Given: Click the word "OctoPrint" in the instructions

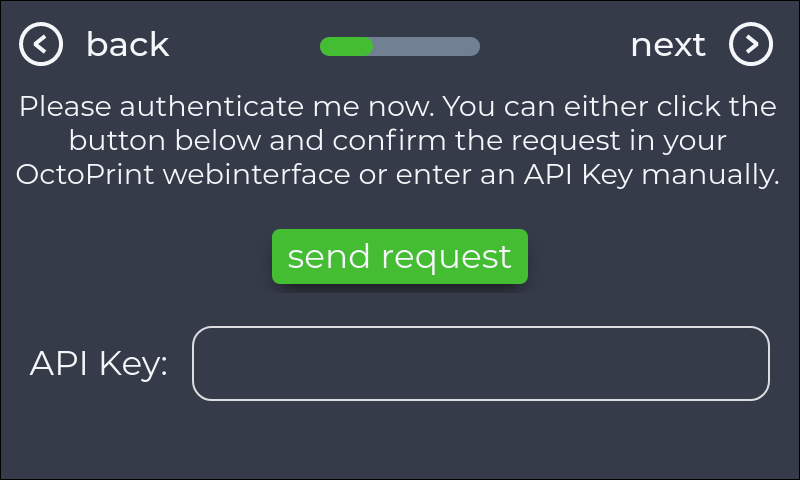Looking at the screenshot, I should coord(85,174).
